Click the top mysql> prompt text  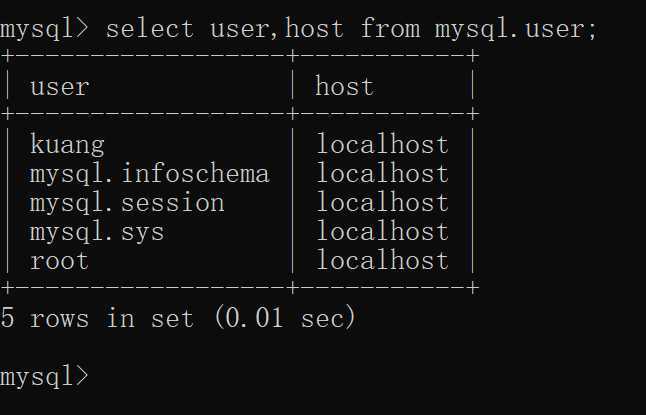(x=44, y=29)
